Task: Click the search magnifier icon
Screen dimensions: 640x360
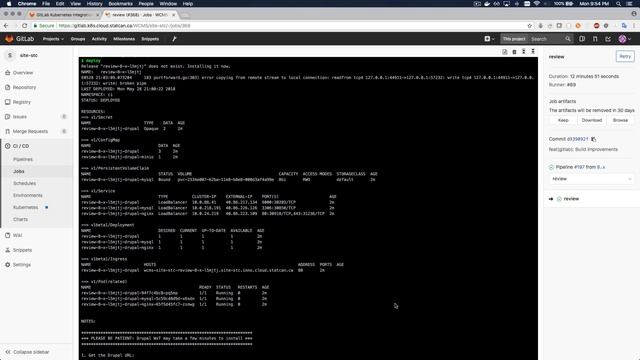Action: point(568,39)
